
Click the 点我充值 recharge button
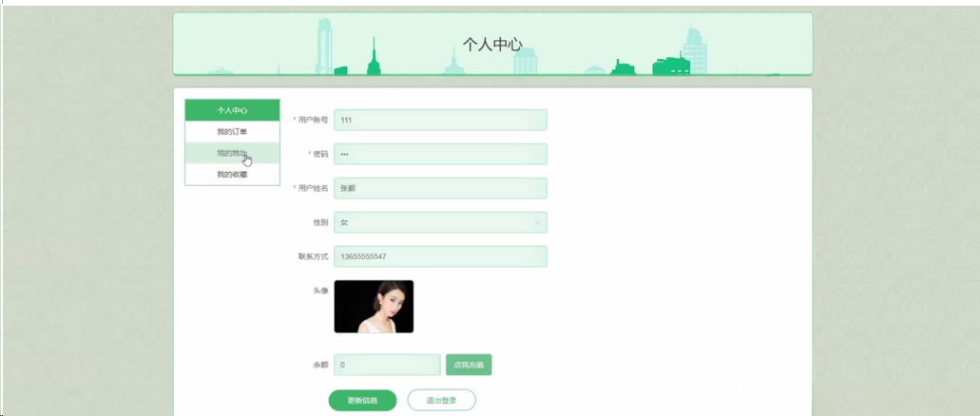point(469,365)
